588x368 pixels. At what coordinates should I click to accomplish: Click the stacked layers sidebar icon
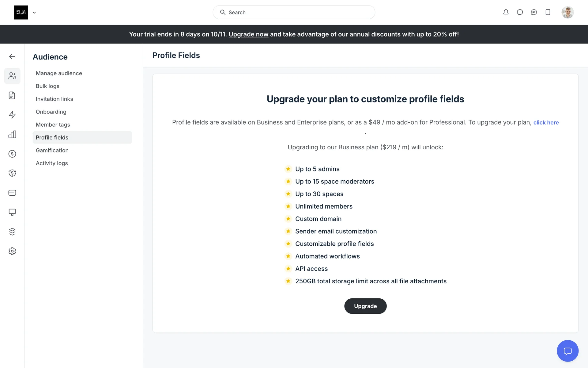(x=12, y=232)
